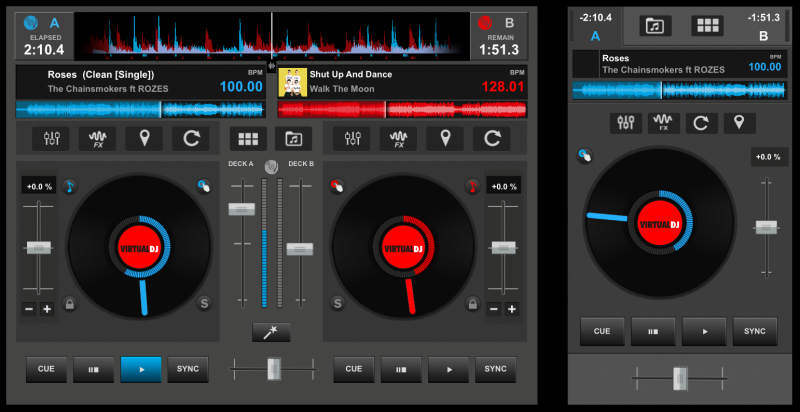Image resolution: width=800 pixels, height=412 pixels.
Task: Toggle the red music note key lock on Deck B
Action: [x=472, y=186]
